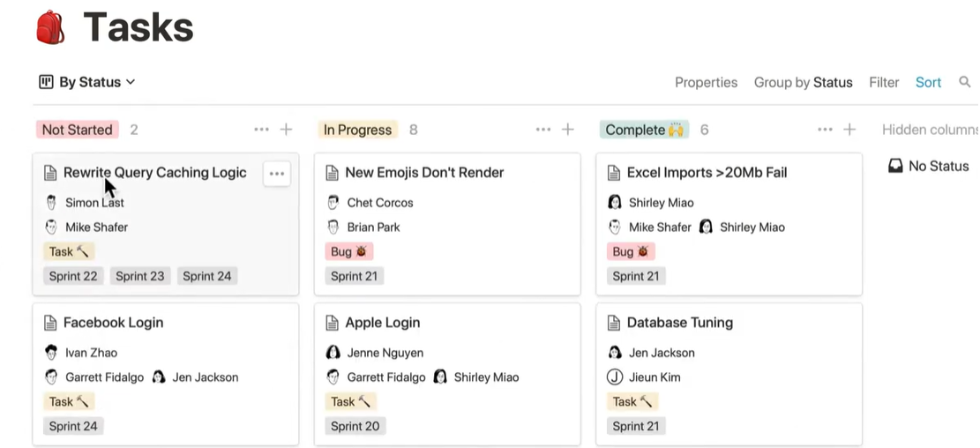The width and height of the screenshot is (980, 448).
Task: Click Sprint 21 tag on Database Tuning card
Action: (636, 426)
